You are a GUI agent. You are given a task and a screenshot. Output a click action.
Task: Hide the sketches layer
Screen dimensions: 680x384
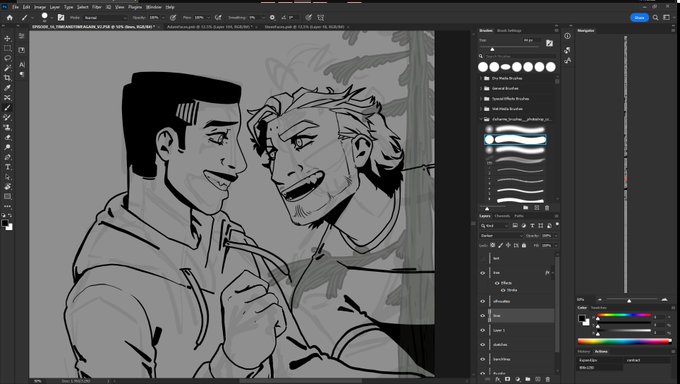point(483,345)
